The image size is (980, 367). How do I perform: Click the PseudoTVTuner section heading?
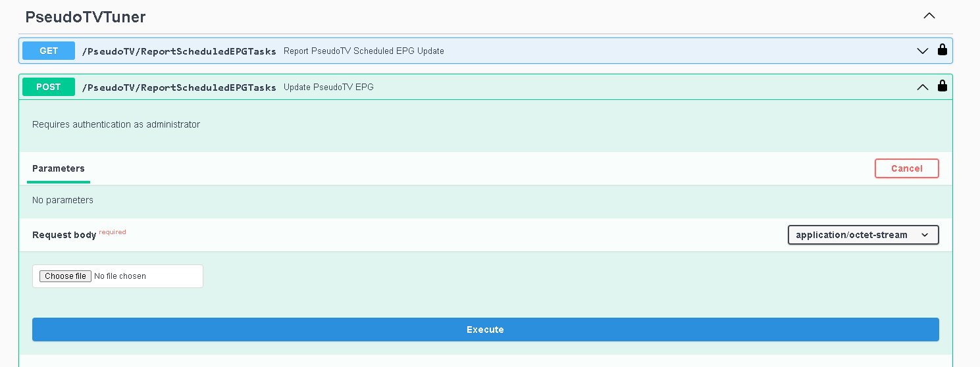pyautogui.click(x=86, y=17)
